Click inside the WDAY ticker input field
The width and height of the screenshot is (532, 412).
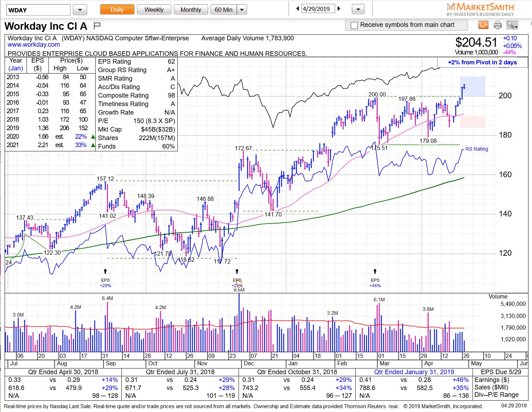tap(37, 10)
